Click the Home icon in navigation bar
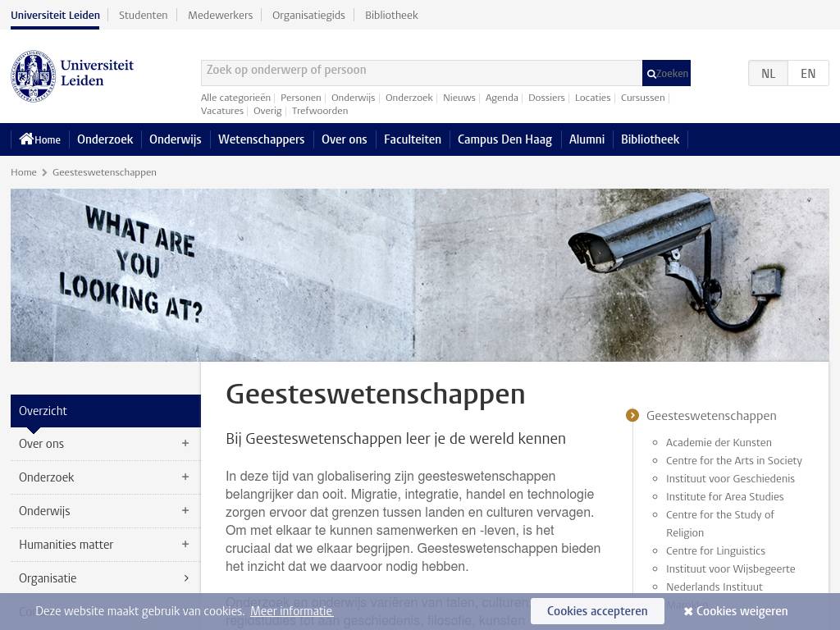 coord(27,139)
